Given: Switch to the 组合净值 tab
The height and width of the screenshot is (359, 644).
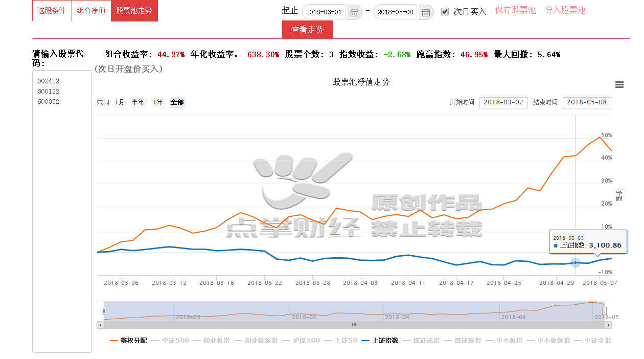Looking at the screenshot, I should (x=91, y=11).
